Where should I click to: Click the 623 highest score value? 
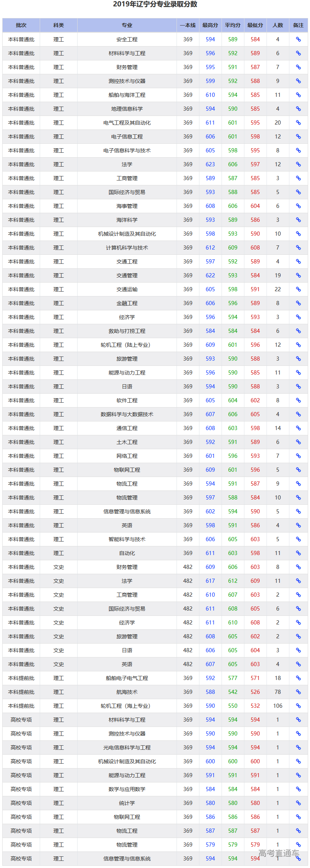point(210,164)
